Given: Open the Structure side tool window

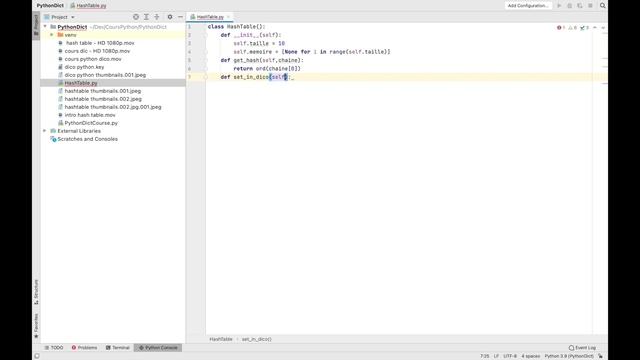Looking at the screenshot, I should coord(36,292).
